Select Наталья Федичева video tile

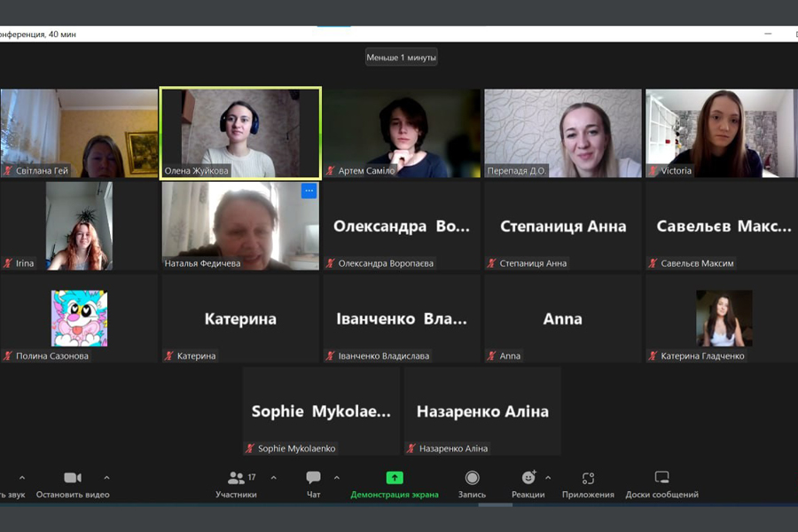[x=240, y=226]
